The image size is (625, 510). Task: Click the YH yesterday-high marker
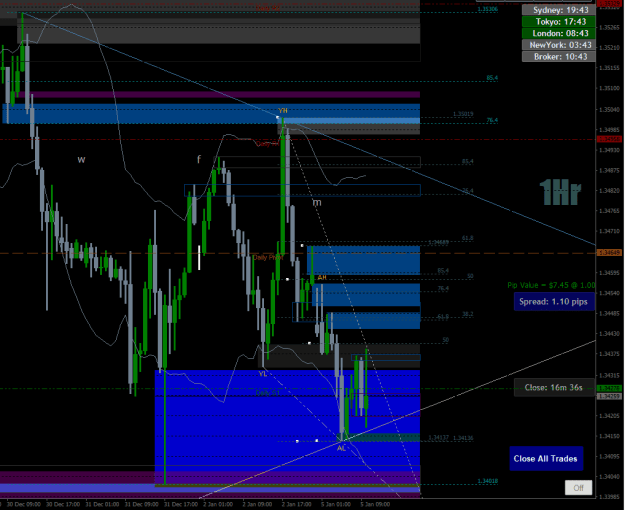283,110
